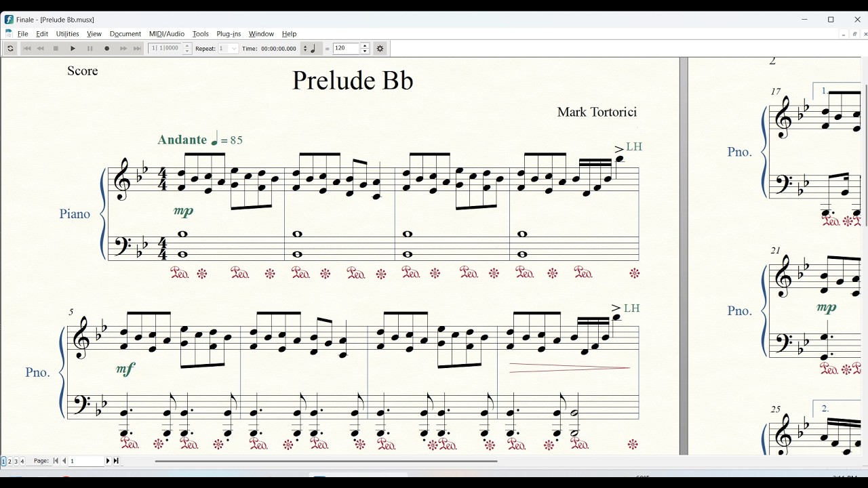The image size is (868, 488).
Task: Select the title text 'Prelude Bb'
Action: point(353,81)
